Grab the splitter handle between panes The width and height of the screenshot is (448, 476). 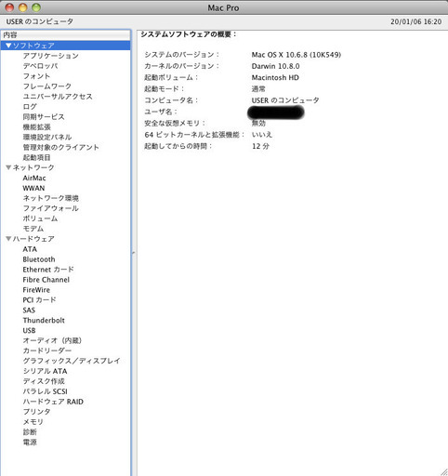point(134,253)
